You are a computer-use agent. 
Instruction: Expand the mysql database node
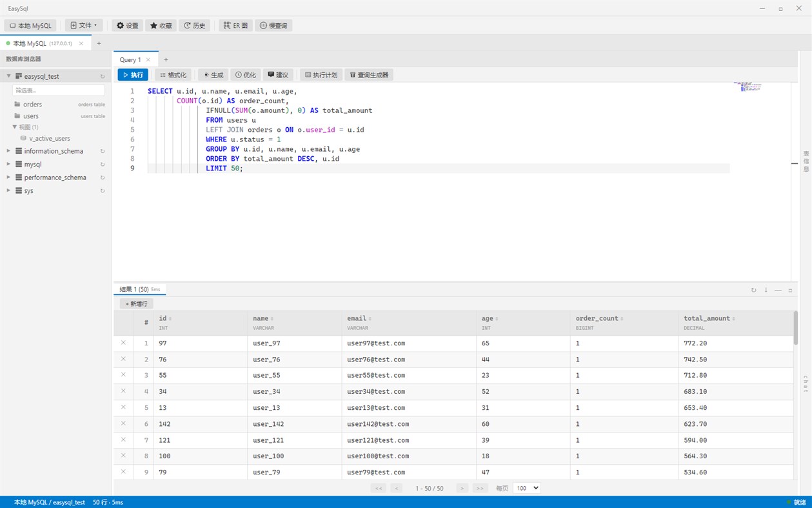[x=9, y=164]
